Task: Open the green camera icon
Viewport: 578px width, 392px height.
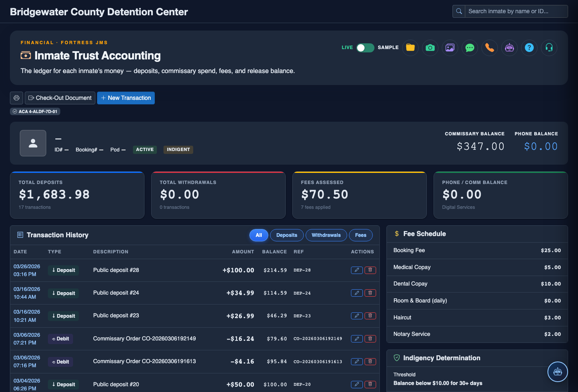Action: point(430,48)
